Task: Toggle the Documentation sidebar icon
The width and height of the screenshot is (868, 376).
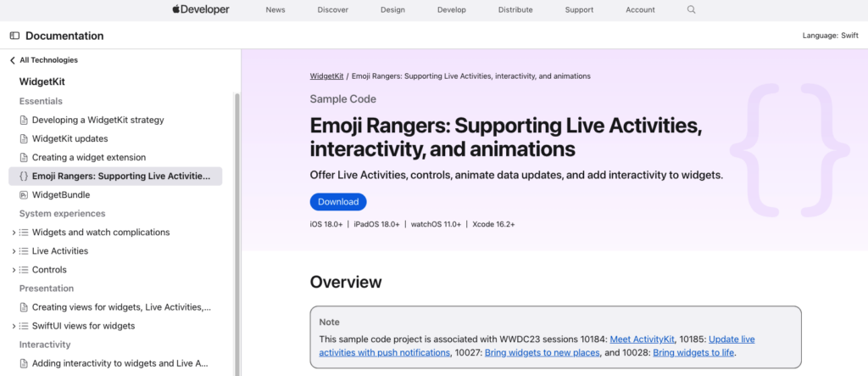Action: tap(14, 36)
